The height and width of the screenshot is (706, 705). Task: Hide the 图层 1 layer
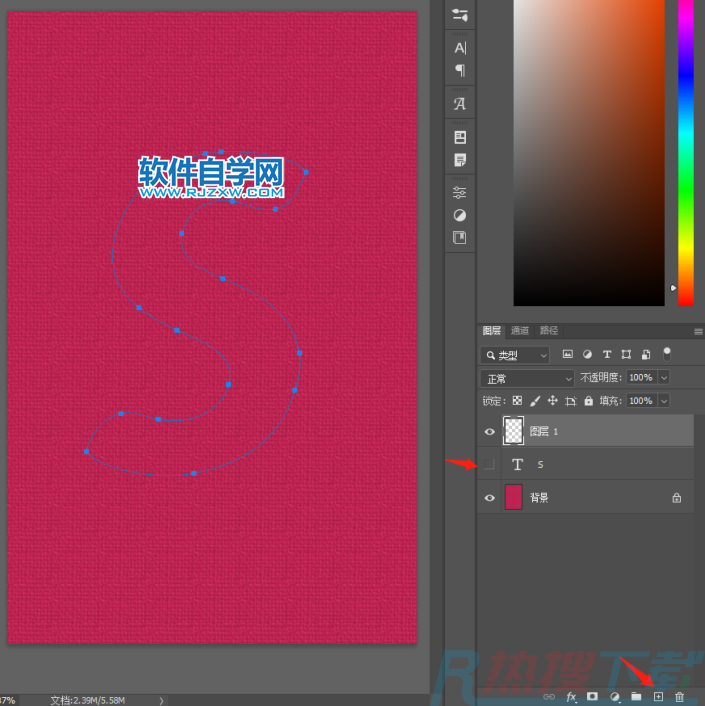(489, 431)
